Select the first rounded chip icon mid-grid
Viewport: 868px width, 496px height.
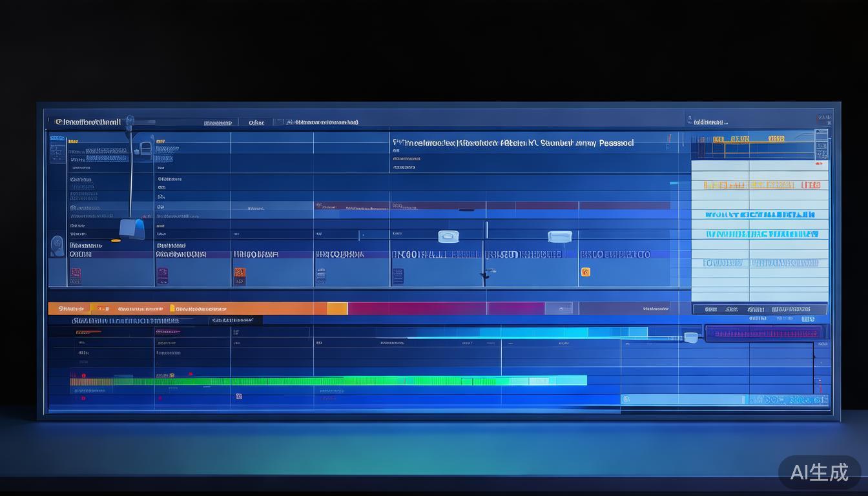[448, 236]
